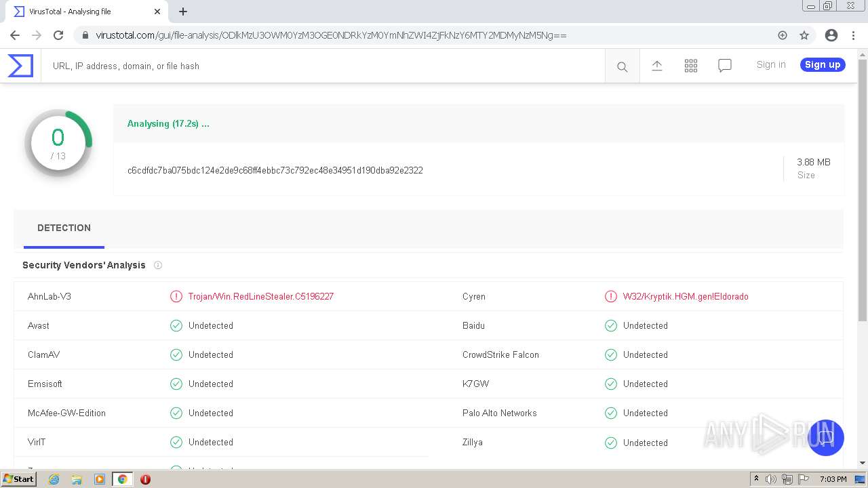Viewport: 868px width, 488px height.
Task: Click the zoom indicator icon in address bar
Action: pyautogui.click(x=783, y=35)
